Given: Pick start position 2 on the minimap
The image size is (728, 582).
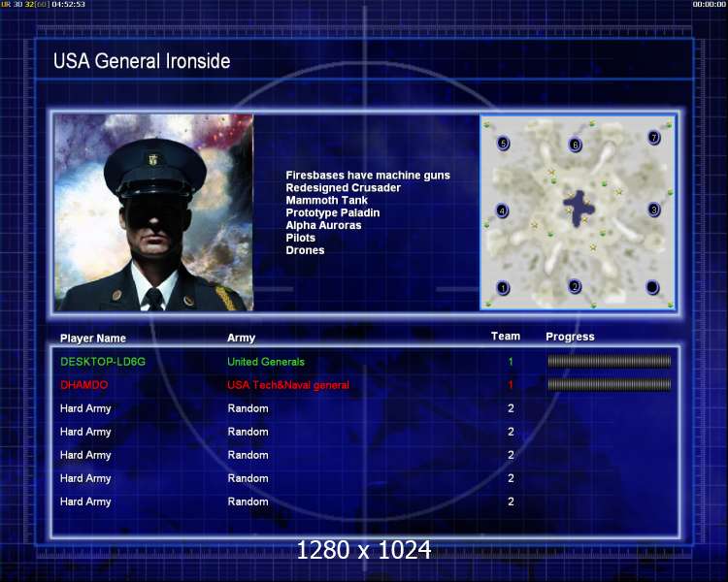Looking at the screenshot, I should 575,286.
